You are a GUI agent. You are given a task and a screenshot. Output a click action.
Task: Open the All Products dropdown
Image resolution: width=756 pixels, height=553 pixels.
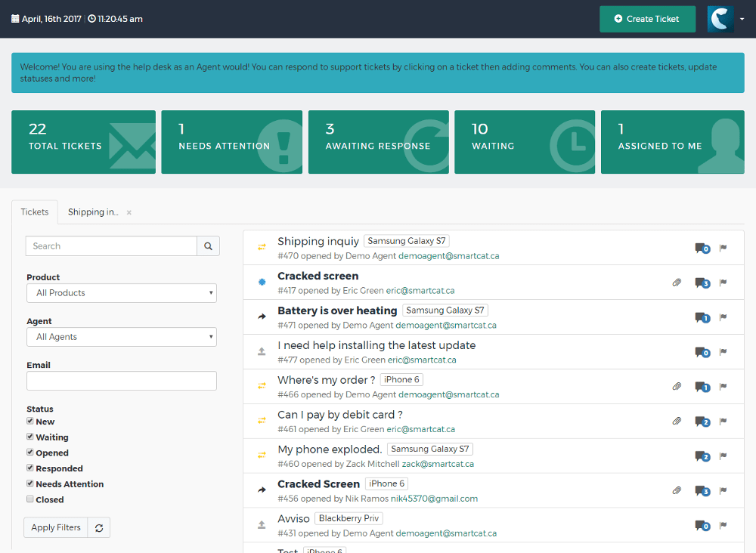pyautogui.click(x=121, y=292)
